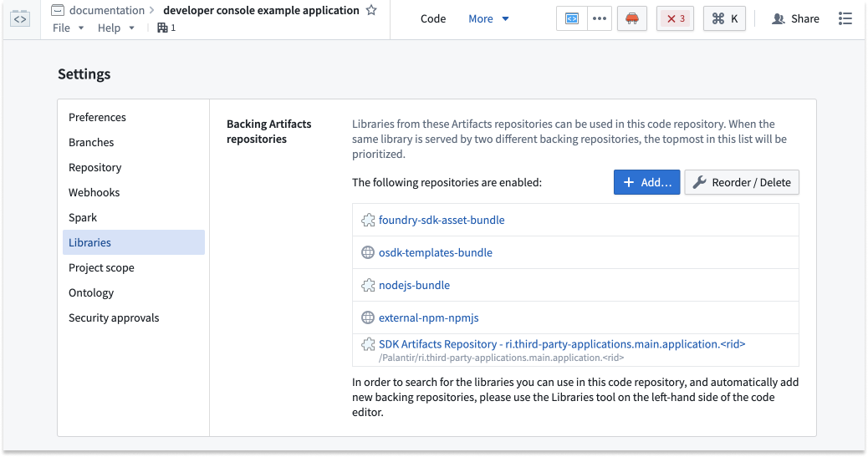Click the project folder icon beside documentation
868x457 pixels.
pos(58,10)
